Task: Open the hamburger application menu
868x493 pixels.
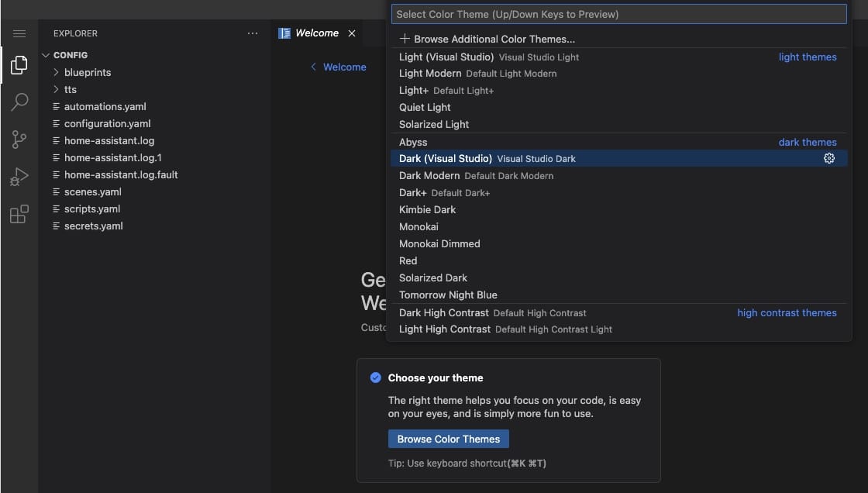Action: click(x=19, y=34)
